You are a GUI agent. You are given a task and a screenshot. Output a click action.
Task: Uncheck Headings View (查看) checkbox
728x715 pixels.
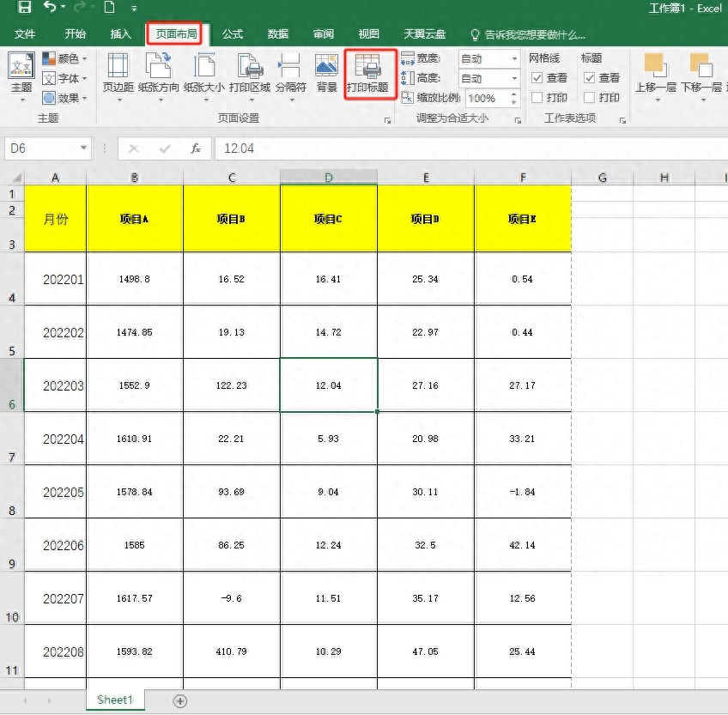(589, 77)
